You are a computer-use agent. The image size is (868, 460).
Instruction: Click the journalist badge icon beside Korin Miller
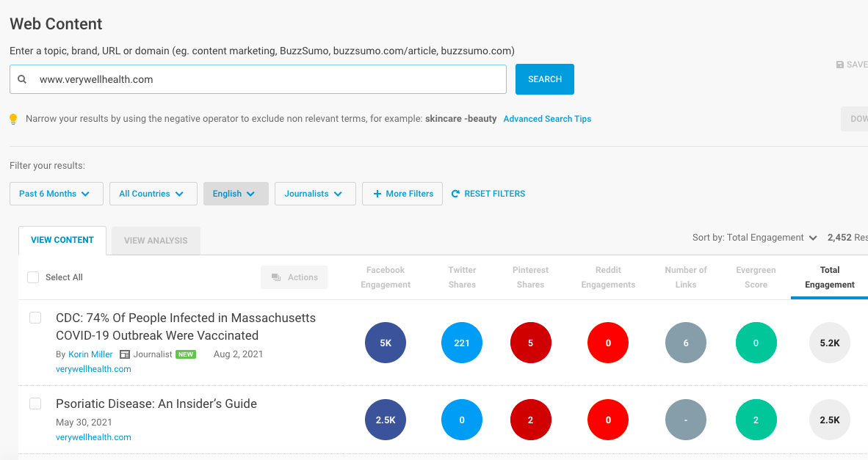(x=125, y=354)
